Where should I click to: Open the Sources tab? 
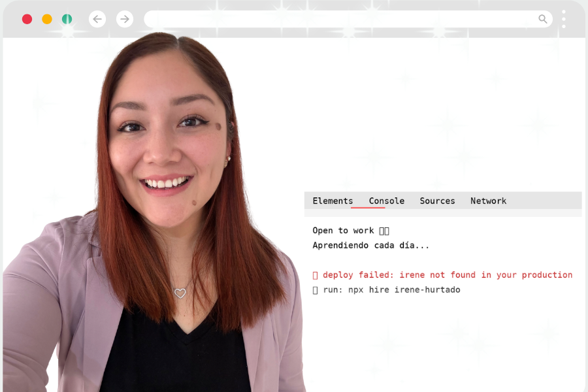coord(437,201)
